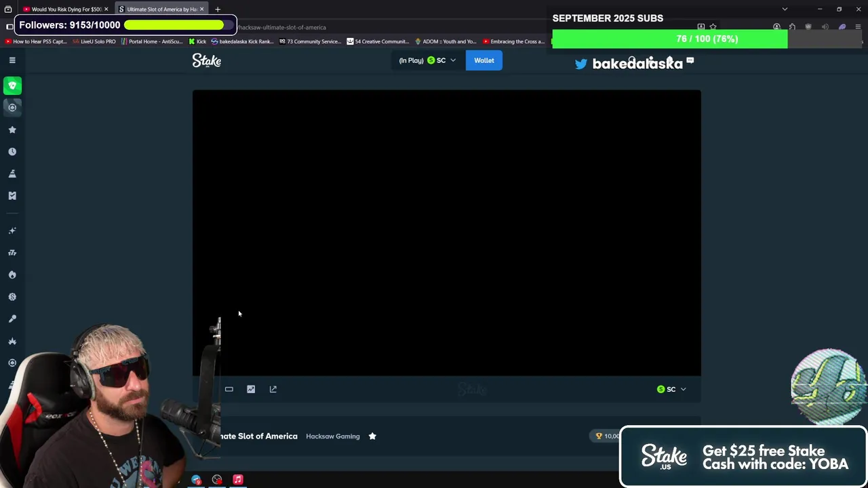Switch to Would You Risk Dying tab

coord(66,9)
